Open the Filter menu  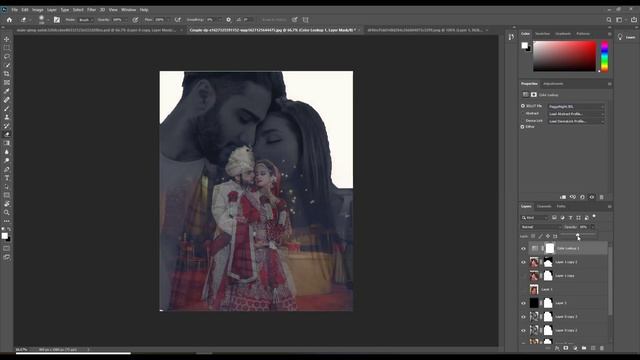tap(91, 10)
